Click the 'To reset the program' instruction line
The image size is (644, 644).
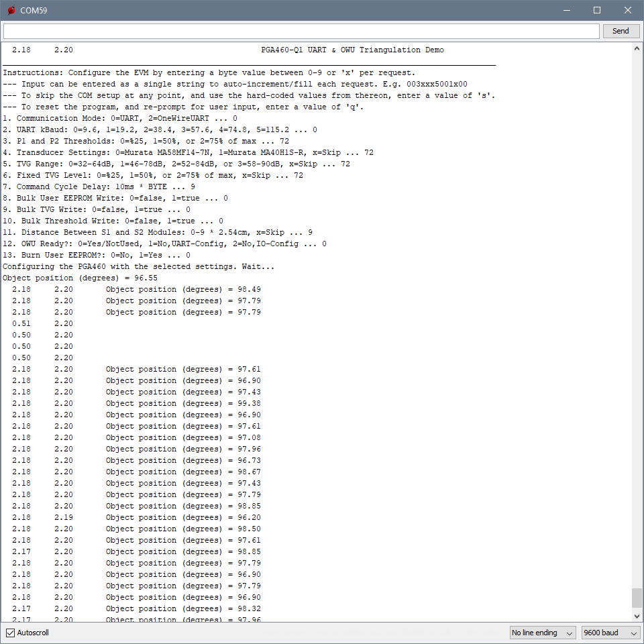[x=183, y=107]
